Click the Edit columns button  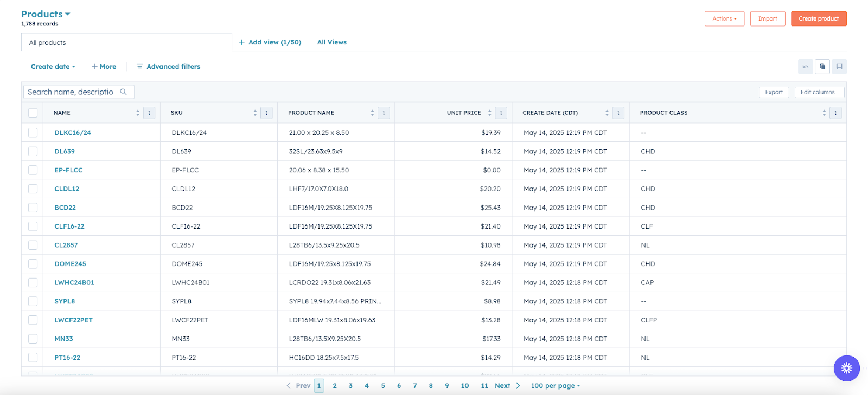coord(819,92)
